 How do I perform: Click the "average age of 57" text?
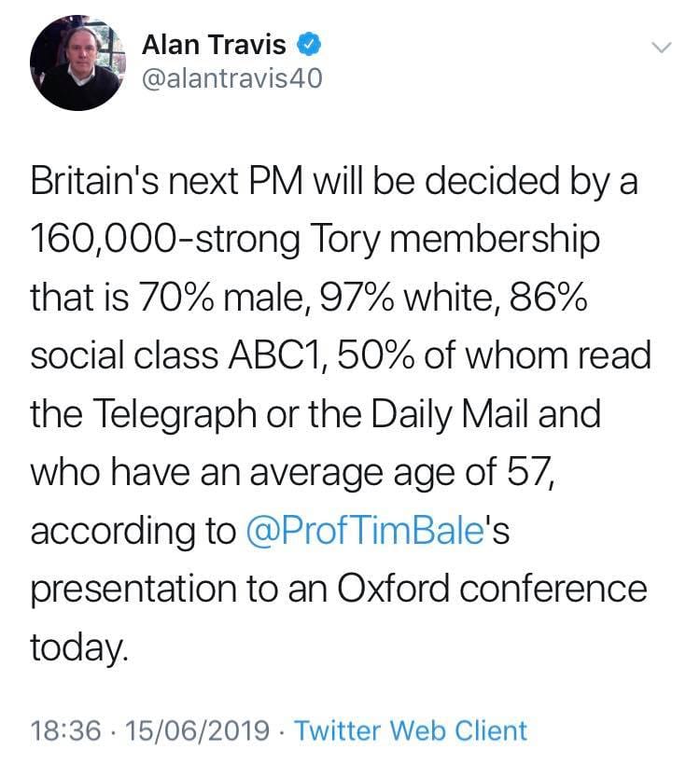pos(401,473)
